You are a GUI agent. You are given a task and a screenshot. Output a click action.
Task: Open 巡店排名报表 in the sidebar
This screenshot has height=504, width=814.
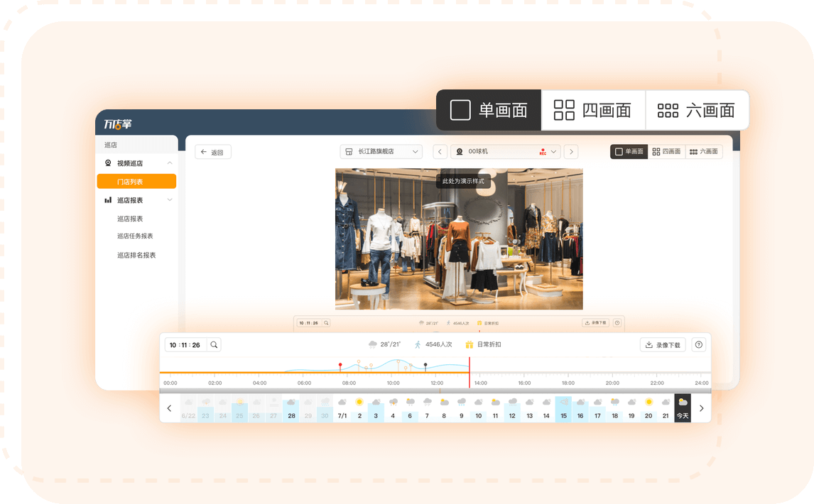click(x=136, y=256)
